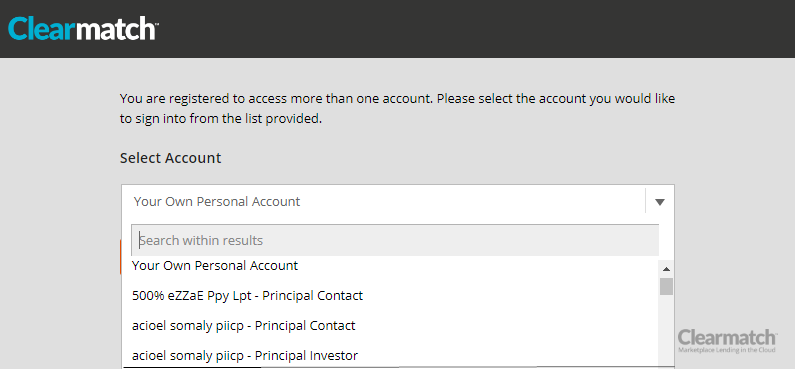Collapse the combo box showing Your Own Personal Account
795x369 pixels.
[x=398, y=201]
